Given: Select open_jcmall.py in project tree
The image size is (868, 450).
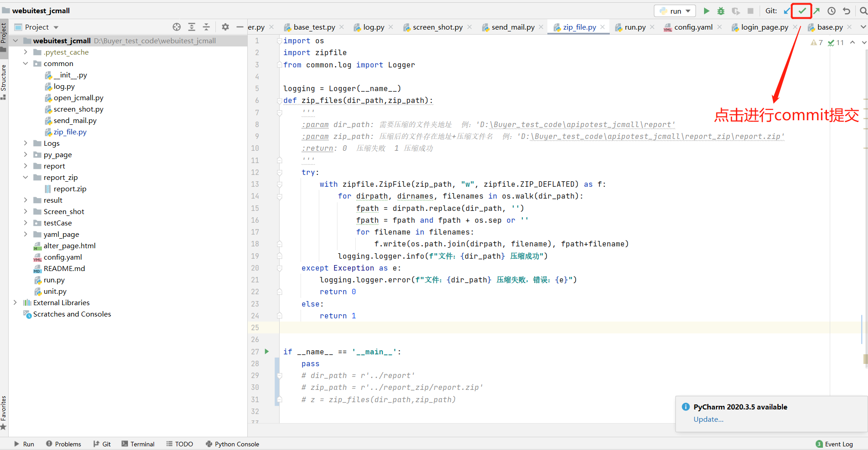Looking at the screenshot, I should click(78, 97).
